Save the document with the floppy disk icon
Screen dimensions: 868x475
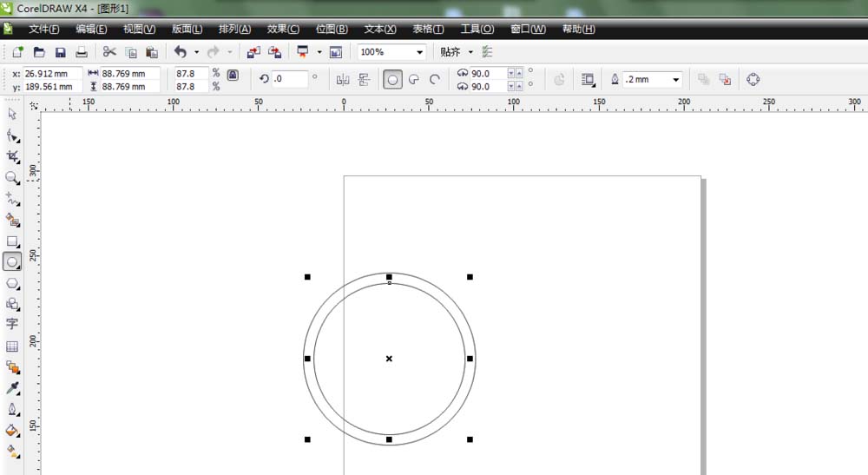61,52
